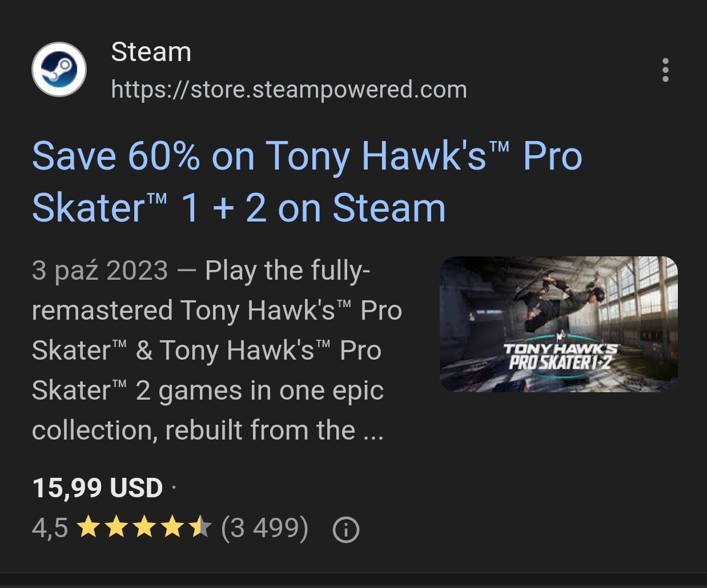Click the "Play the fully-remastered" snippet text
The height and width of the screenshot is (588, 707).
[x=217, y=311]
